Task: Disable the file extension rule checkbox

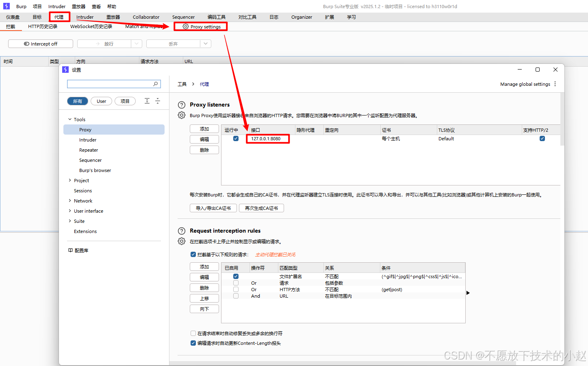Action: pos(236,277)
